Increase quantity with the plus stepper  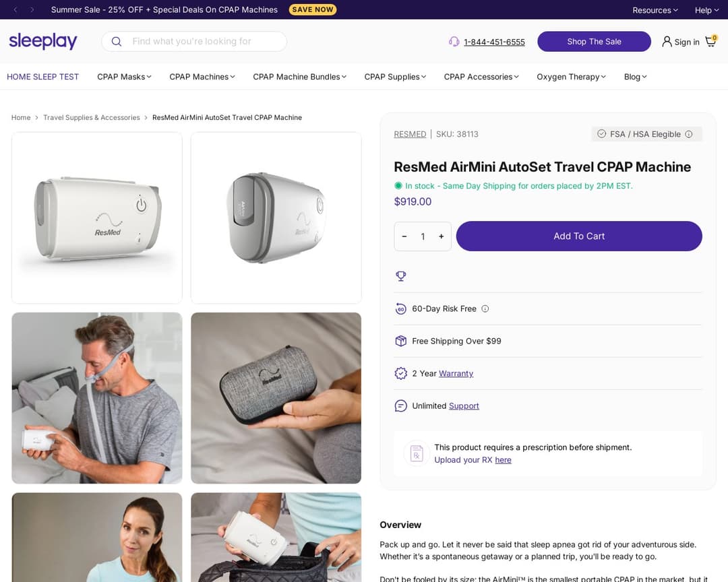point(441,236)
